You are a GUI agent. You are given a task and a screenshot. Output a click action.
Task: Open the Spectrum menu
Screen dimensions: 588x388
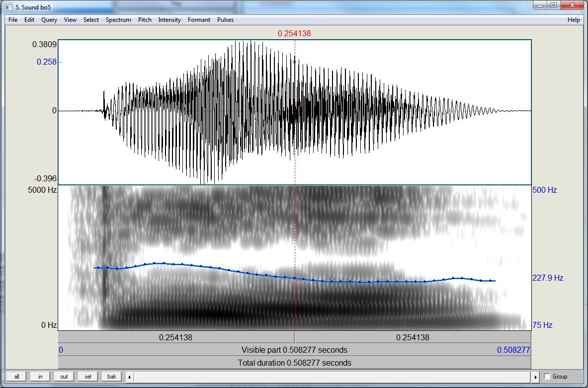coord(118,20)
